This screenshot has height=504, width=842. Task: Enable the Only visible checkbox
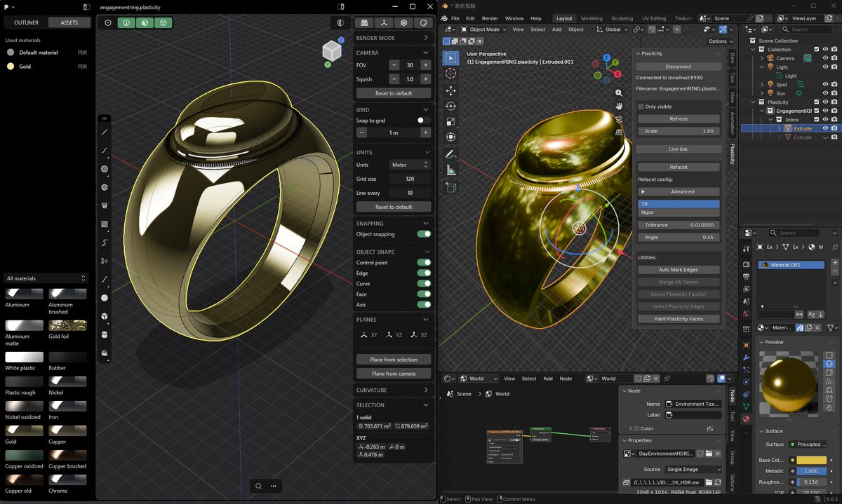click(641, 107)
